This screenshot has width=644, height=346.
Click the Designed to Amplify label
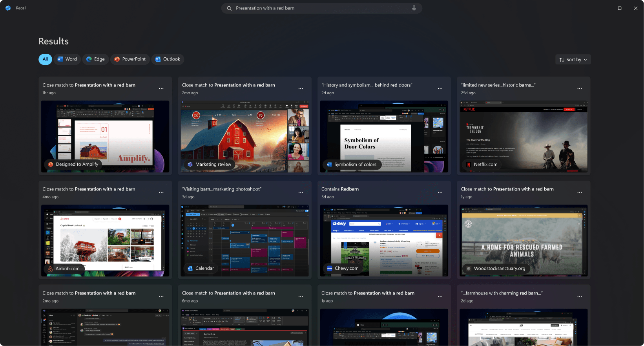pyautogui.click(x=73, y=165)
